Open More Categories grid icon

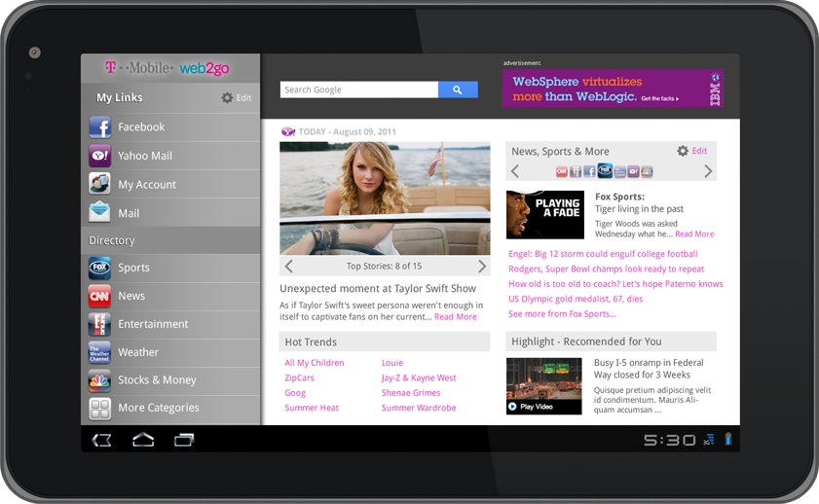tap(99, 408)
